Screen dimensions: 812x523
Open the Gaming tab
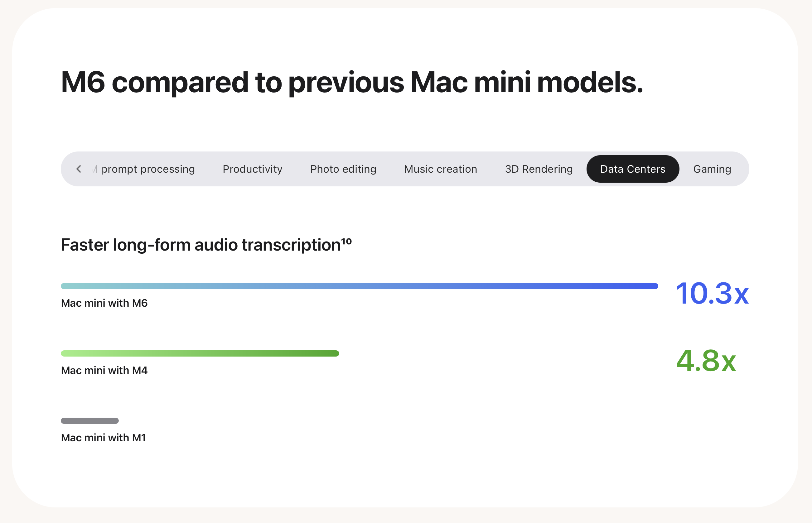pyautogui.click(x=712, y=169)
